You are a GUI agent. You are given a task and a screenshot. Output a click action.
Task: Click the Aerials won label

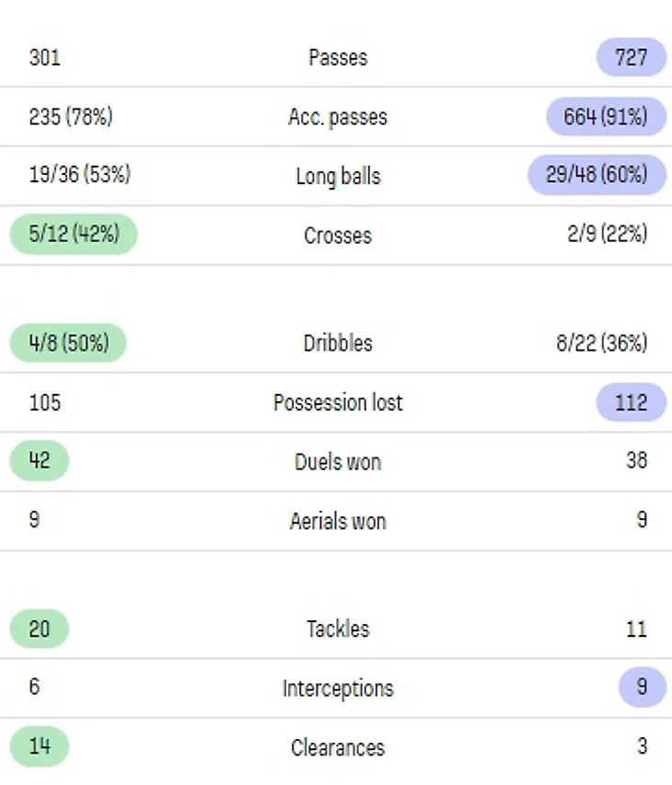click(337, 521)
